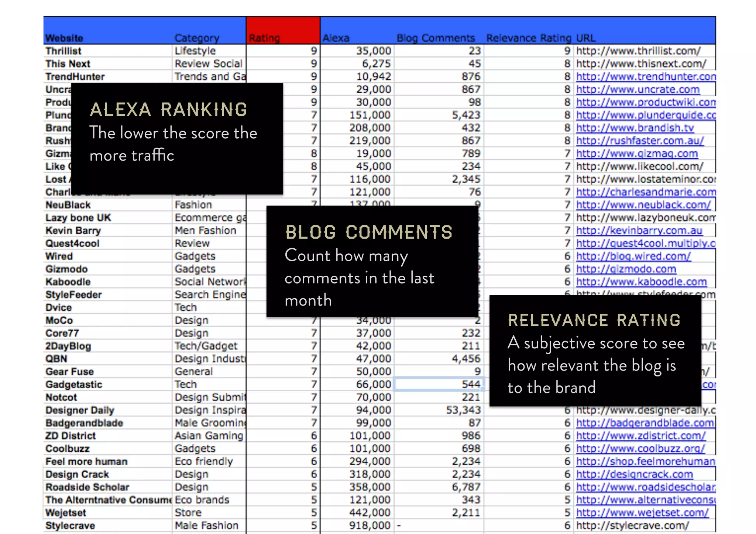Open the gizmag.com link
Screen dimensions: 756x534
(637, 154)
